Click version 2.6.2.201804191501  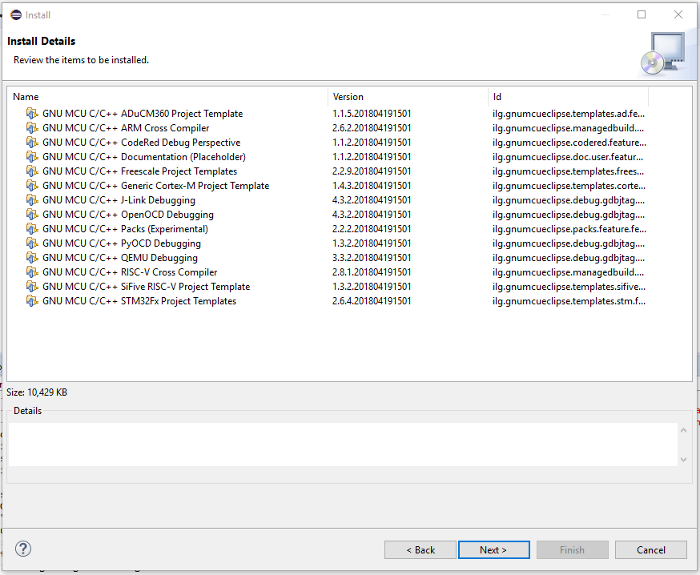click(371, 128)
